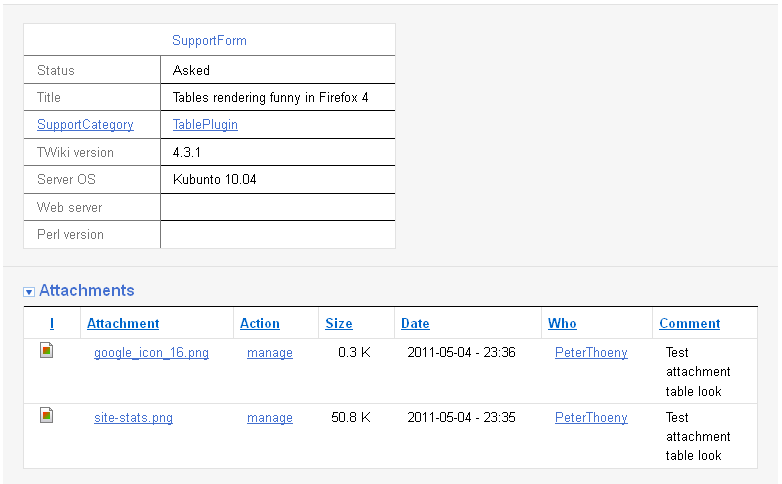Open google_icon_16.png attachment link
The width and height of the screenshot is (782, 484).
151,352
